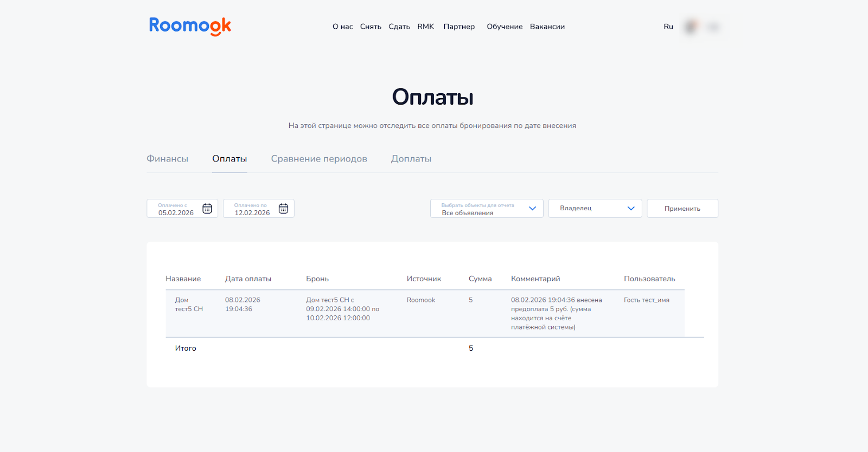Go to 'Снять' in top menu
Viewport: 868px width, 452px height.
[371, 27]
